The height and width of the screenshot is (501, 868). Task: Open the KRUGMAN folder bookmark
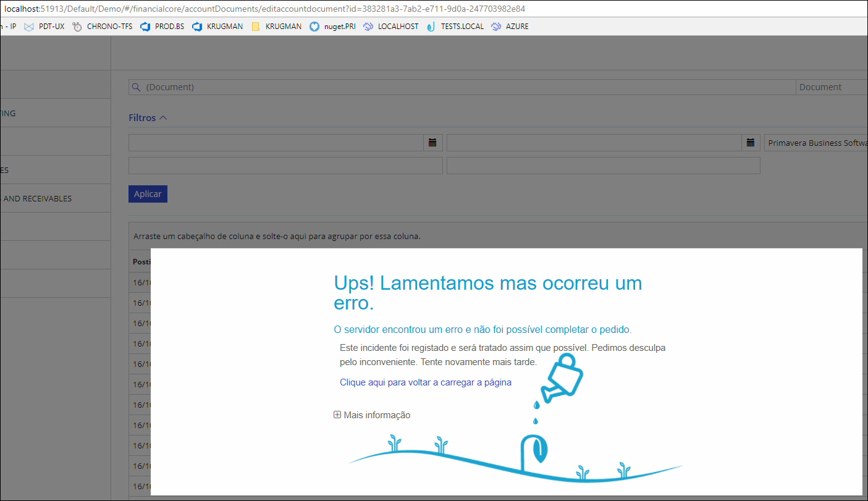tap(277, 27)
